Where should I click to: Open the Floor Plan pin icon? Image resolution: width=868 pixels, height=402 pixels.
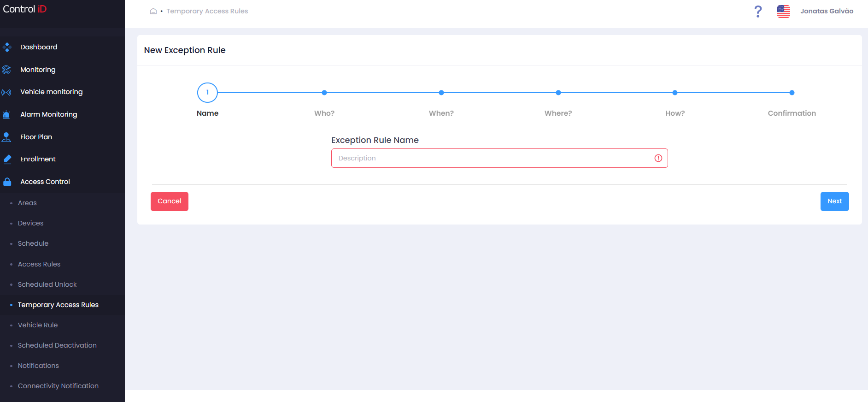pyautogui.click(x=6, y=137)
